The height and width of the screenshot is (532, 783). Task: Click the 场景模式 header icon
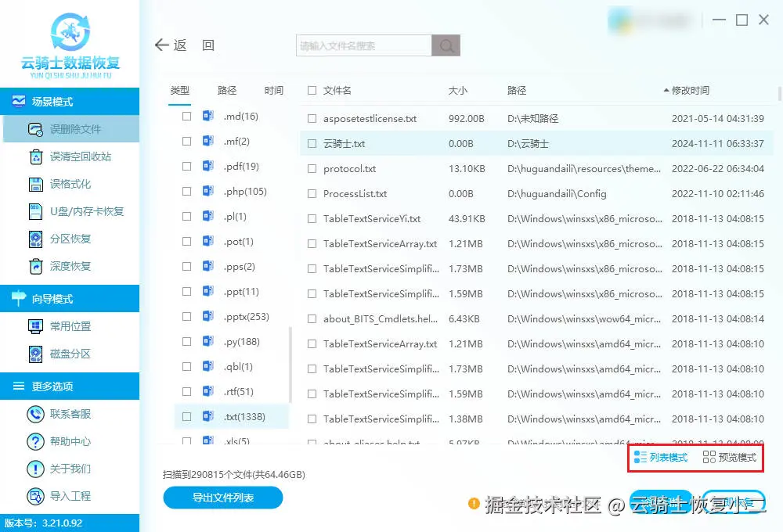(x=19, y=101)
